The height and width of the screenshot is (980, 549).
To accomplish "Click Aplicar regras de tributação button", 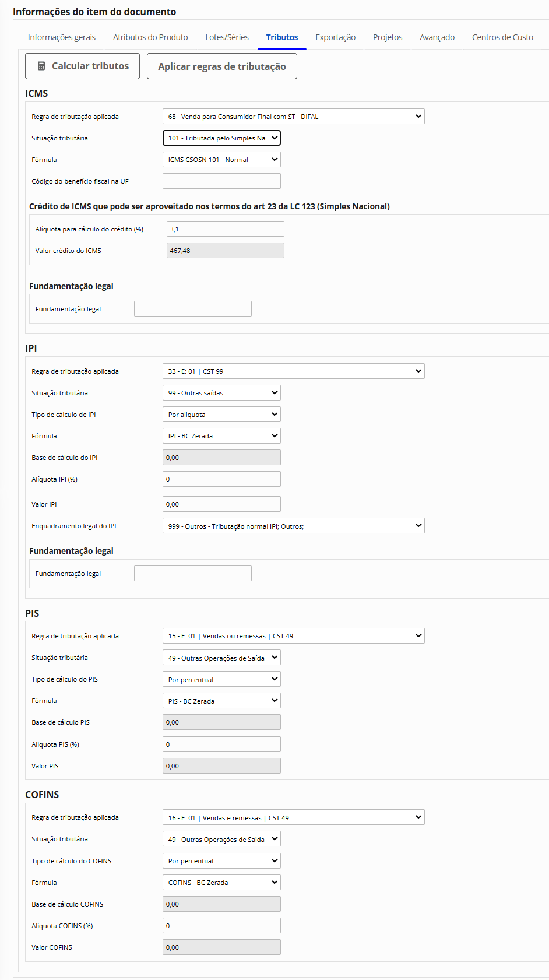I will [221, 66].
